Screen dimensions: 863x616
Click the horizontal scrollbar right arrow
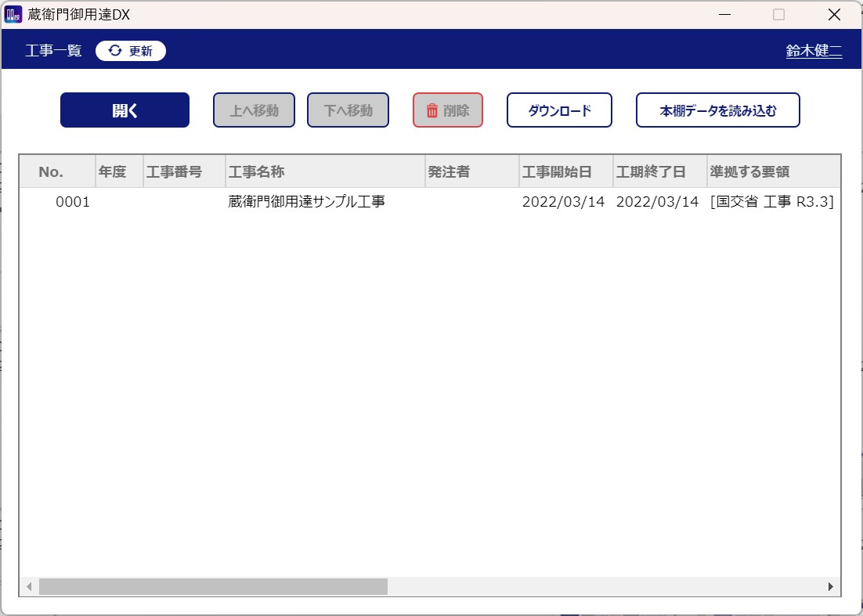tap(831, 586)
